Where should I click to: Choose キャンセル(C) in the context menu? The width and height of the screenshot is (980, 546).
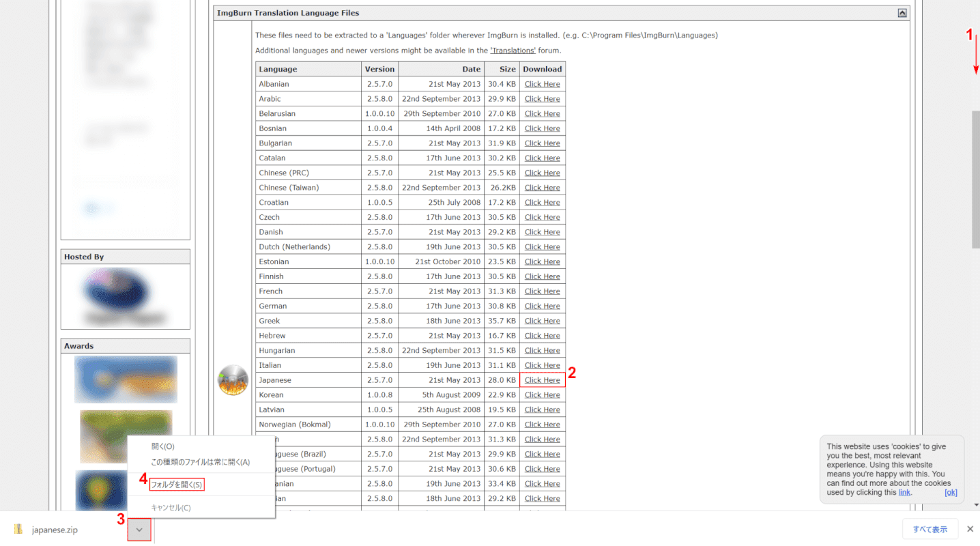point(171,508)
